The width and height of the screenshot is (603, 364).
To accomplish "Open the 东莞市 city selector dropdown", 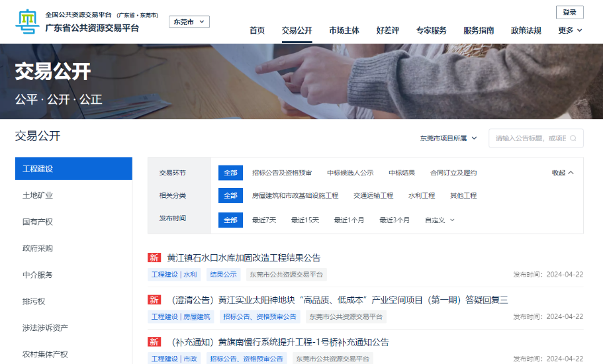I will [x=189, y=22].
